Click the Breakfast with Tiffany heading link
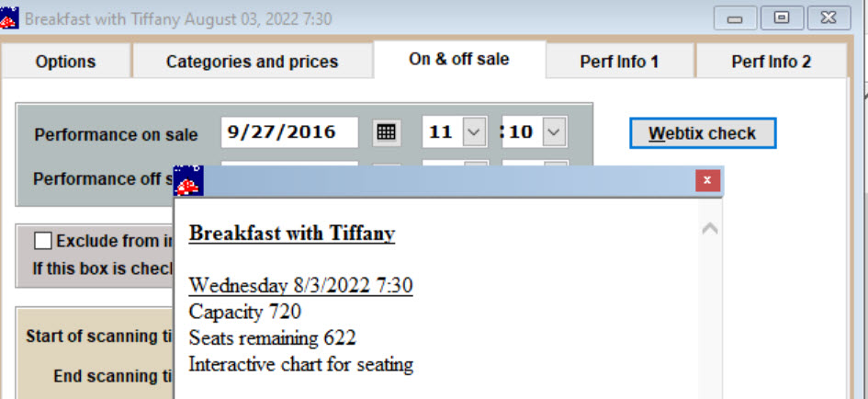 (x=292, y=234)
